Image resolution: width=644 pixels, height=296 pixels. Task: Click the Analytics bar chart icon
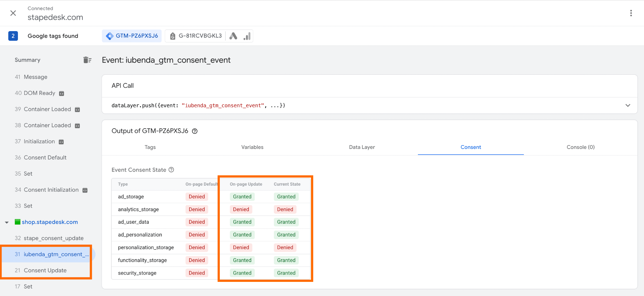coord(247,36)
